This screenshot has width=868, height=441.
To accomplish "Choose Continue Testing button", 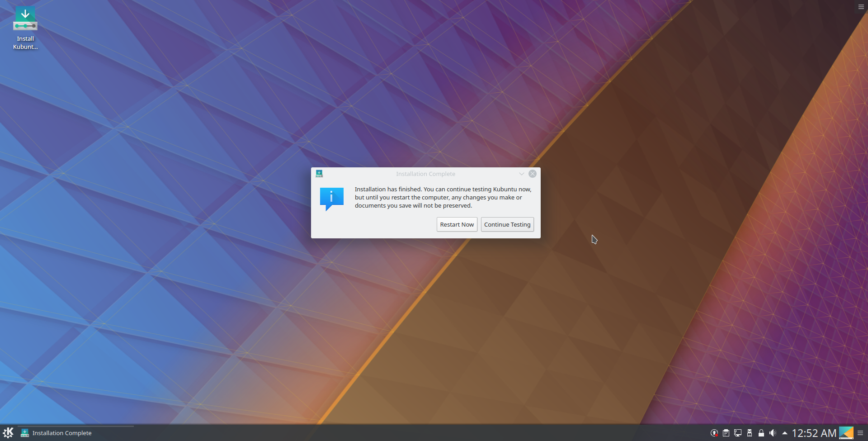I will tap(507, 224).
